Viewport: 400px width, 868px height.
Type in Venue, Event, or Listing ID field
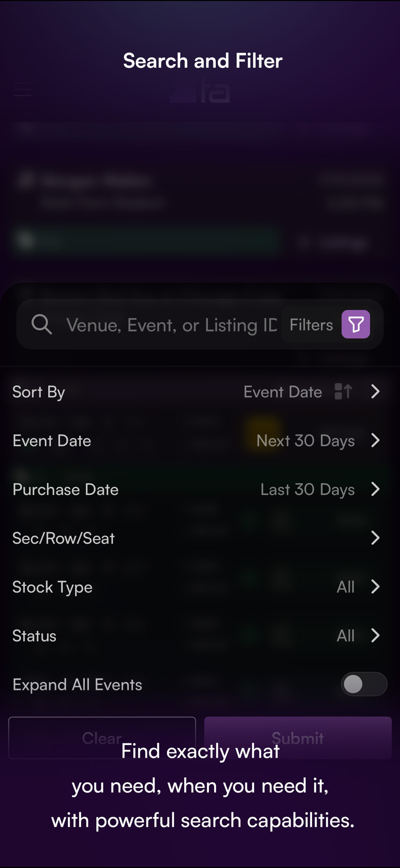click(171, 325)
